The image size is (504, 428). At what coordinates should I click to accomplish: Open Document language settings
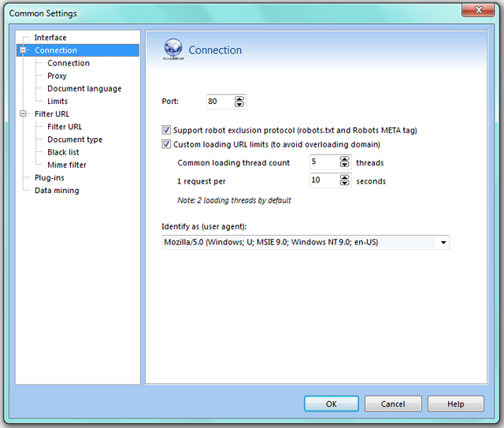[84, 88]
